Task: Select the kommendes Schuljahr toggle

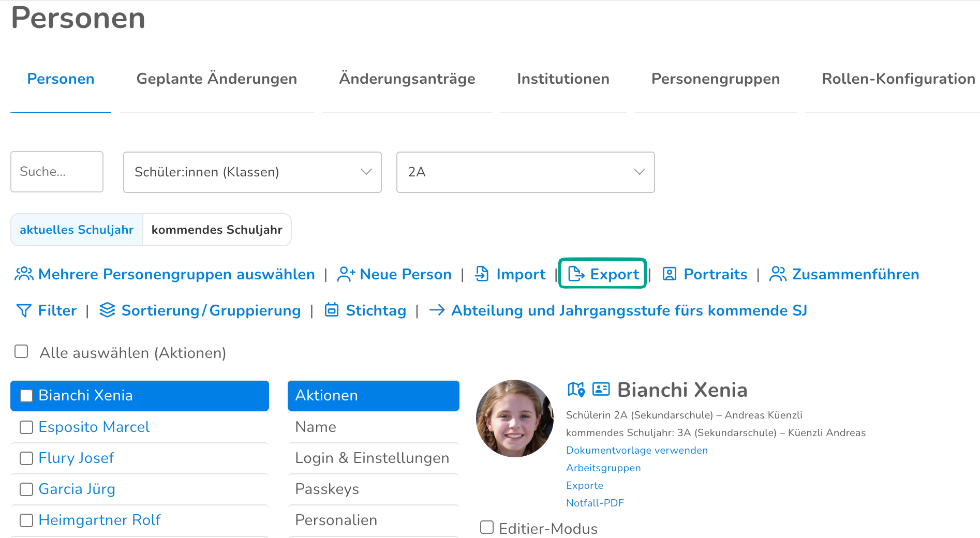Action: (217, 230)
